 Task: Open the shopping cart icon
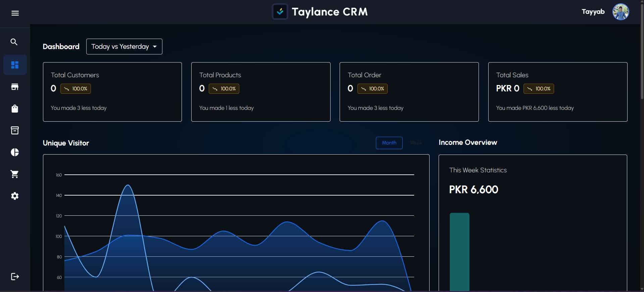coord(15,174)
